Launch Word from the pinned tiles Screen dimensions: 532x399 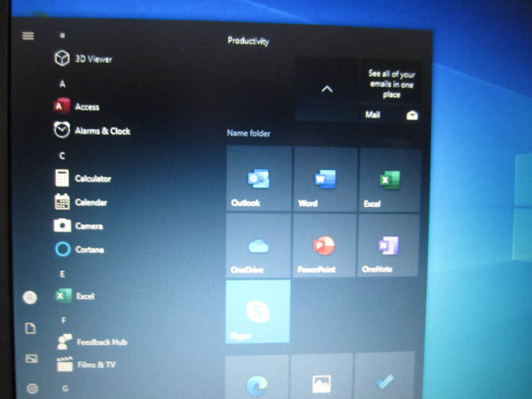pyautogui.click(x=325, y=179)
